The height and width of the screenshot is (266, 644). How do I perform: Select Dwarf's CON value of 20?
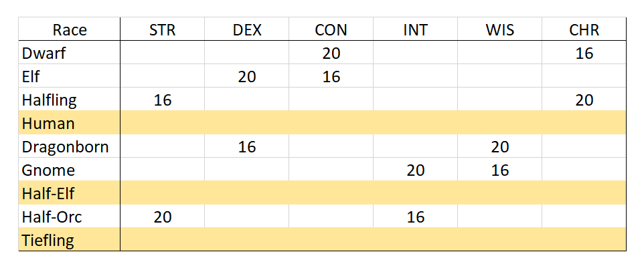pyautogui.click(x=331, y=52)
